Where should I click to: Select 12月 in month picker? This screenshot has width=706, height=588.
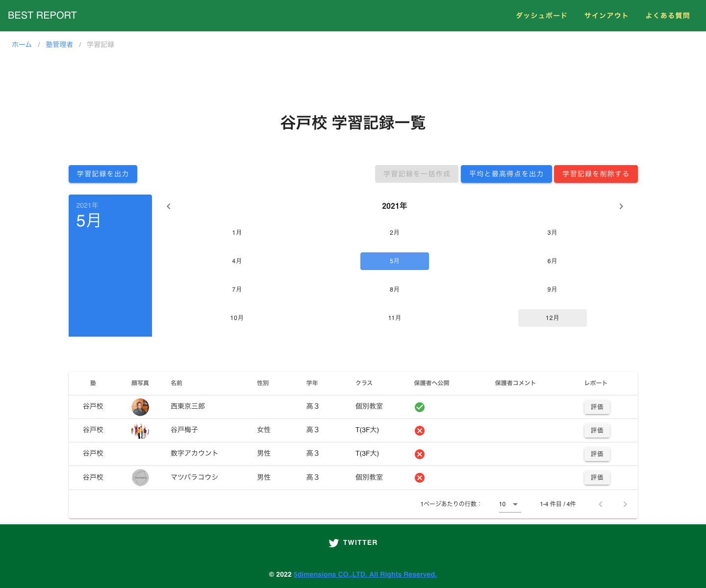(553, 318)
